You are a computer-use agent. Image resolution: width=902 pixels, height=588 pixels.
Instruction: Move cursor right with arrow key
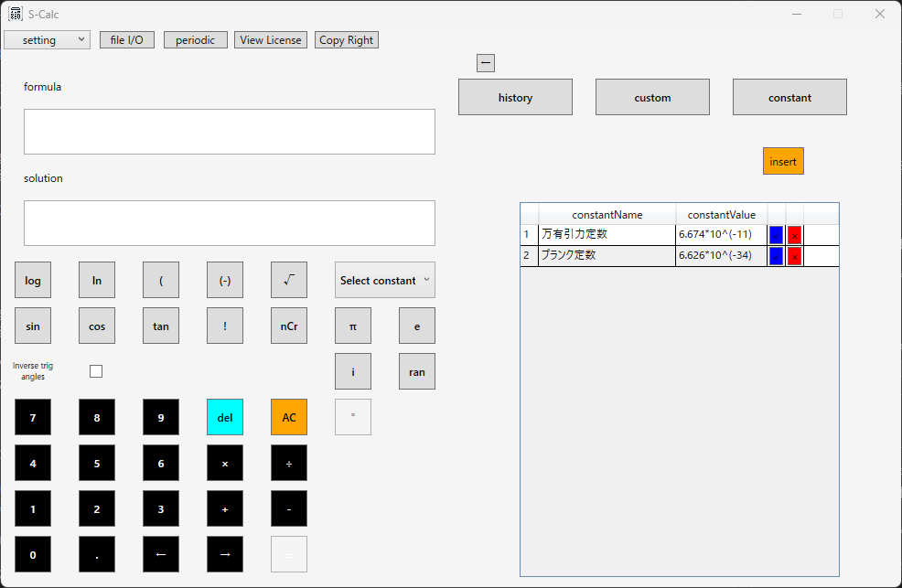[225, 554]
